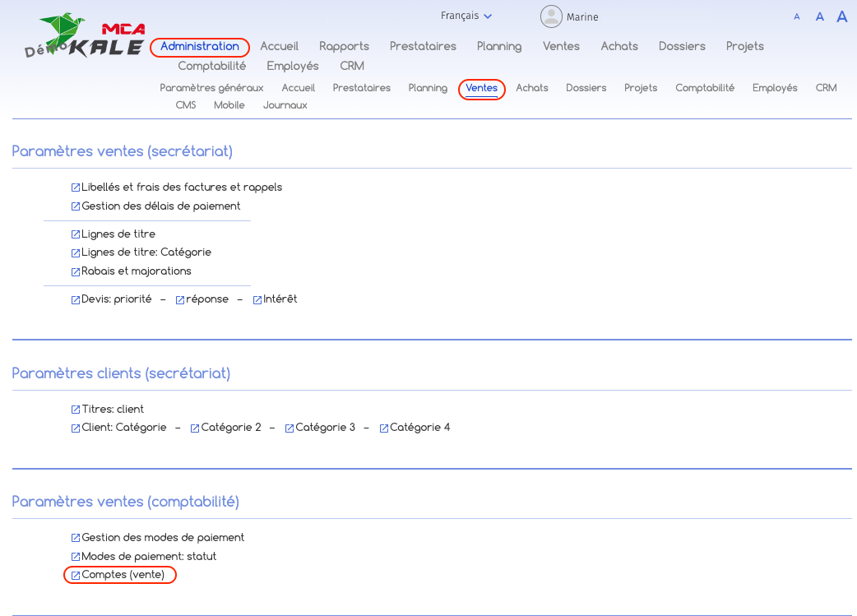Open the Administration main menu

200,46
